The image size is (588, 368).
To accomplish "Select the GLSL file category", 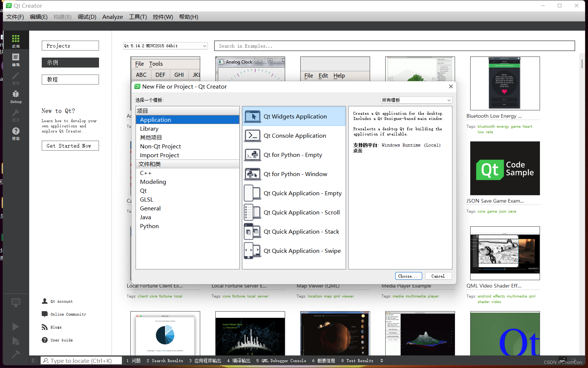I will coord(188,199).
